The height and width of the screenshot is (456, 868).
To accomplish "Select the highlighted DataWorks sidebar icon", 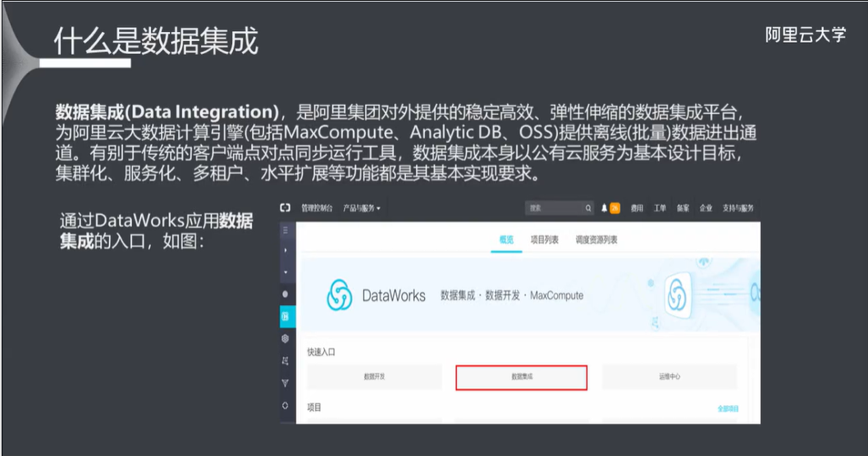I will (287, 317).
